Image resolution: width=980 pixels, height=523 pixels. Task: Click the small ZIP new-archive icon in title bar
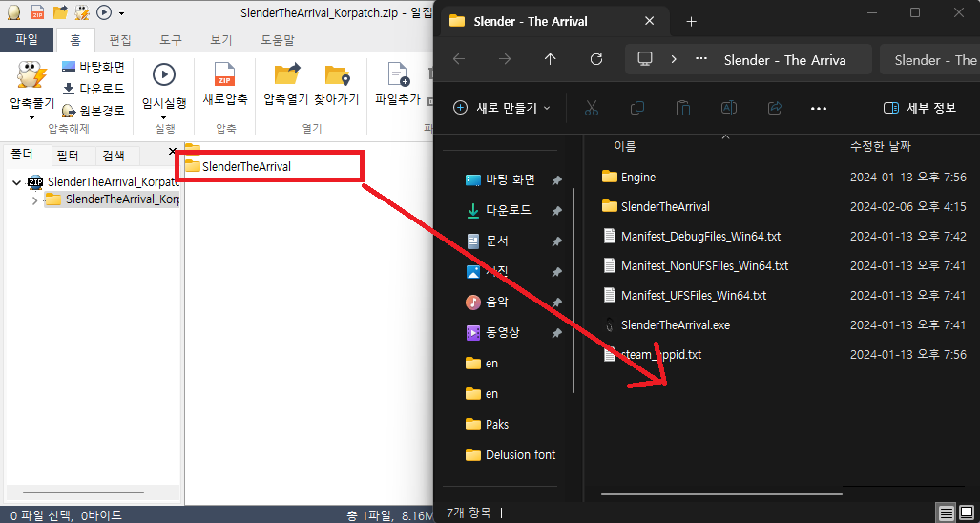coord(37,11)
